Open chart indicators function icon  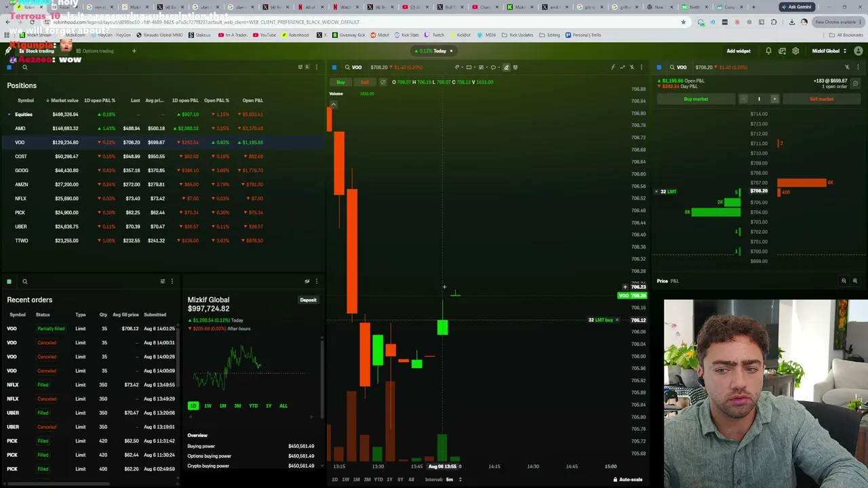coord(612,67)
